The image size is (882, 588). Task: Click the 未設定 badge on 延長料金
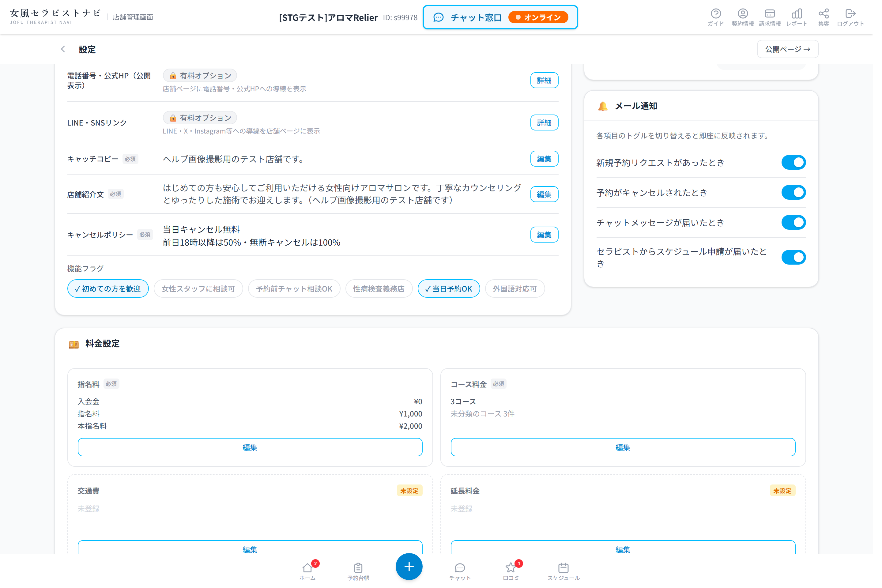point(790,496)
